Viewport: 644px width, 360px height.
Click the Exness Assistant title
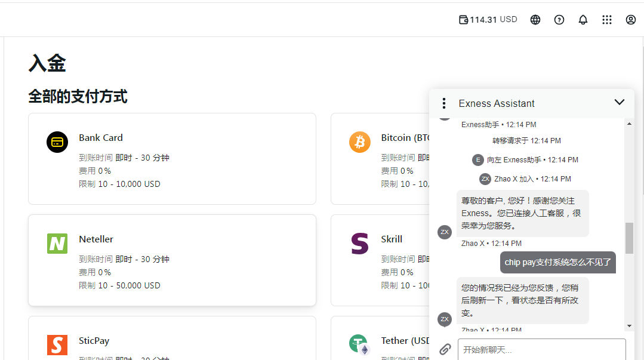(x=497, y=103)
